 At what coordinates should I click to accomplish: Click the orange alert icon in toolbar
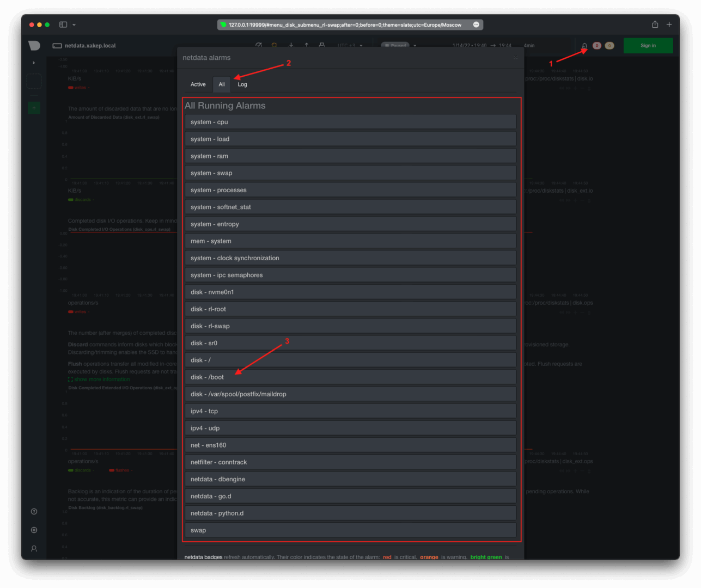275,45
